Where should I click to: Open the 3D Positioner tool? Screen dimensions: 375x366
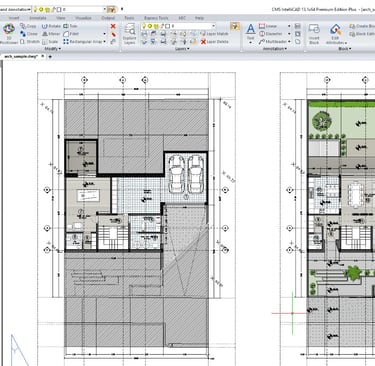9,33
